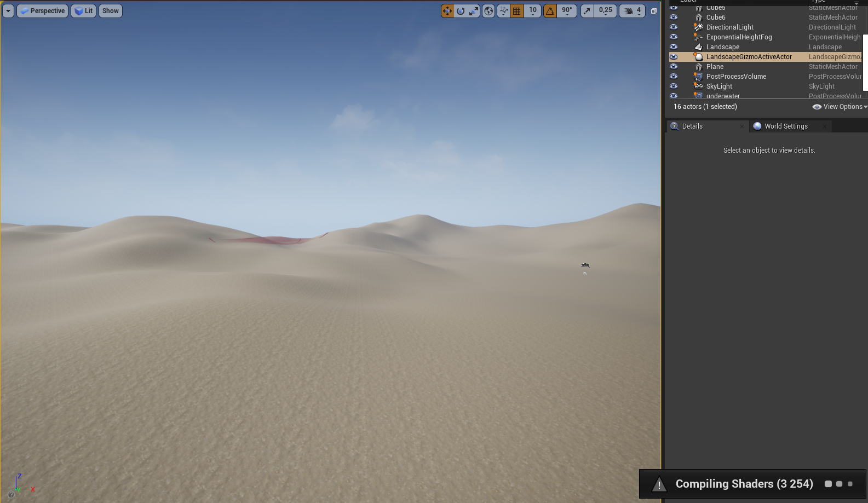This screenshot has height=503, width=868.
Task: Open View Options dropdown in outliner
Action: [x=840, y=107]
